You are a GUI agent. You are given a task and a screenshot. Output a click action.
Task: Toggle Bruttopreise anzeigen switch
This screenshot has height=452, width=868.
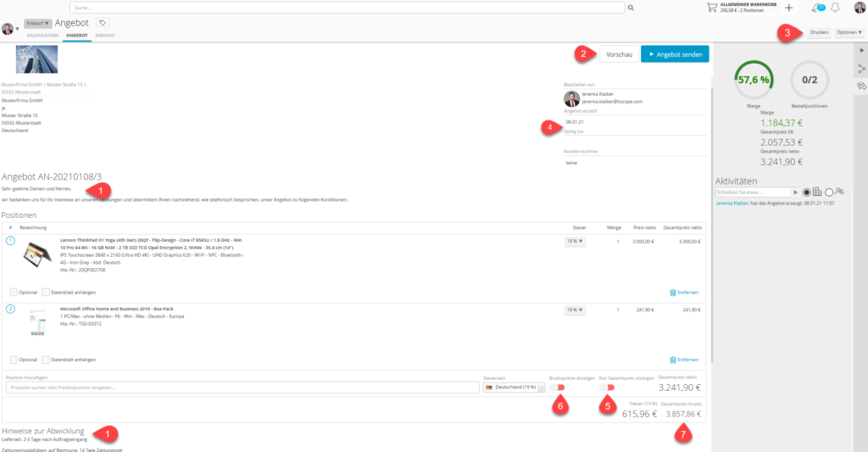558,388
